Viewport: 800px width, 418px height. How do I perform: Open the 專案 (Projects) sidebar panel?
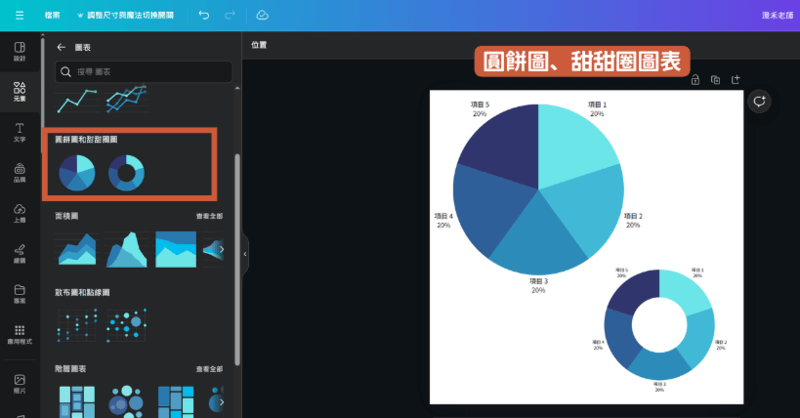(x=19, y=293)
